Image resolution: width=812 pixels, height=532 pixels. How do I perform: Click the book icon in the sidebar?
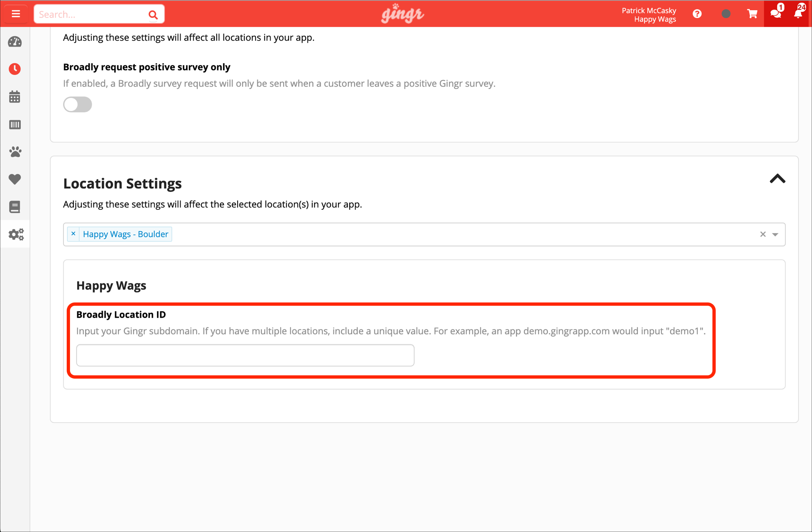(x=15, y=207)
